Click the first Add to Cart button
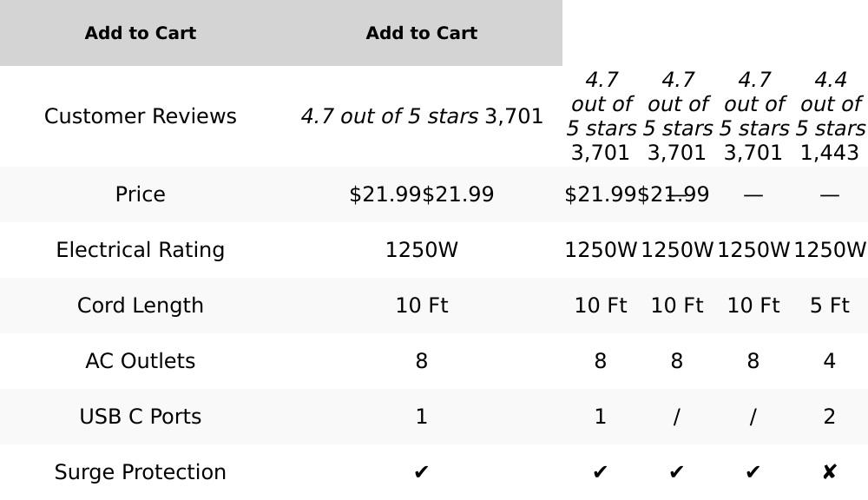Image resolution: width=868 pixels, height=500 pixels. (x=141, y=33)
